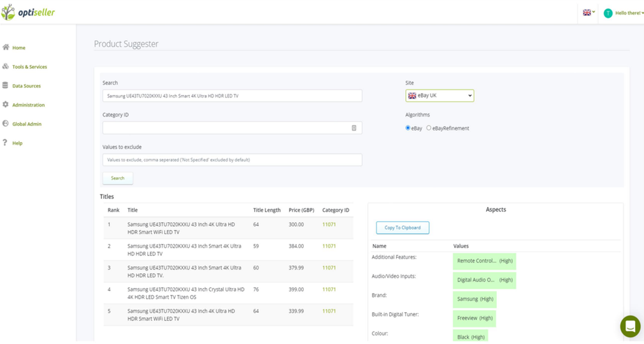Click the Remote Control... (High) value
This screenshot has width=644, height=344.
pyautogui.click(x=485, y=261)
